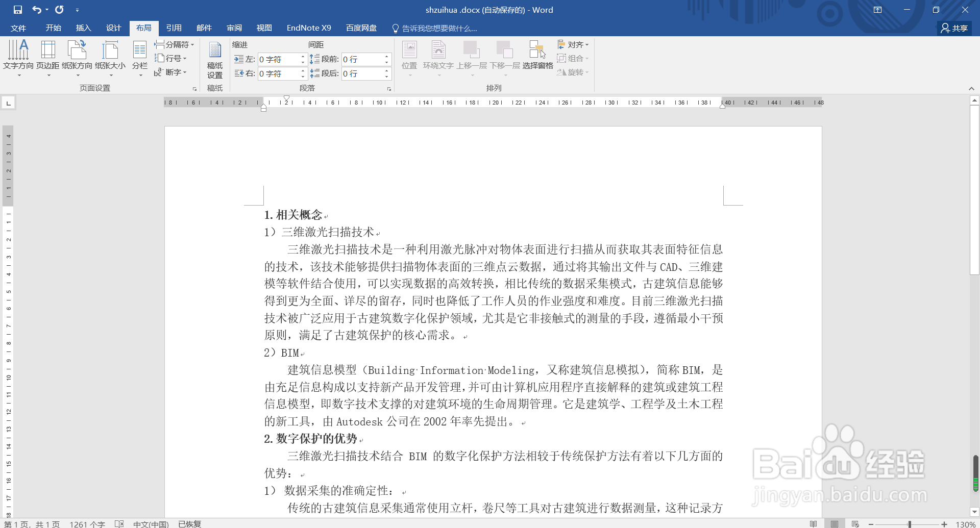Open ribbon display options icon
Image resolution: width=980 pixels, height=528 pixels.
click(x=878, y=10)
